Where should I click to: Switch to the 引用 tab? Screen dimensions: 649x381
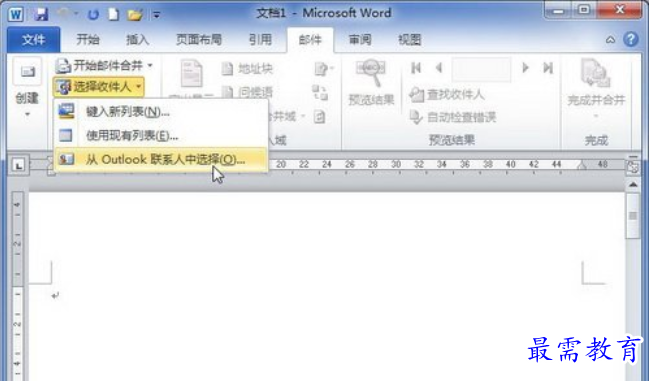click(260, 40)
